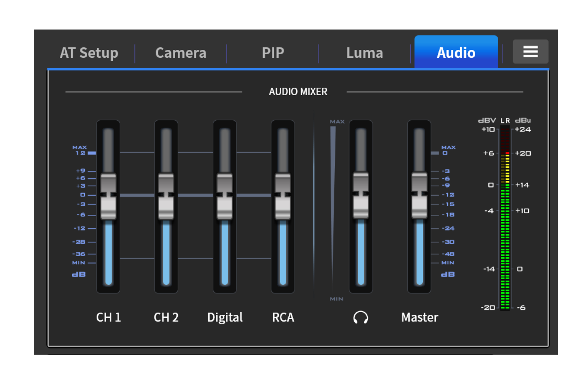Click the headphone volume fader knob
The height and width of the screenshot is (369, 588).
point(361,195)
